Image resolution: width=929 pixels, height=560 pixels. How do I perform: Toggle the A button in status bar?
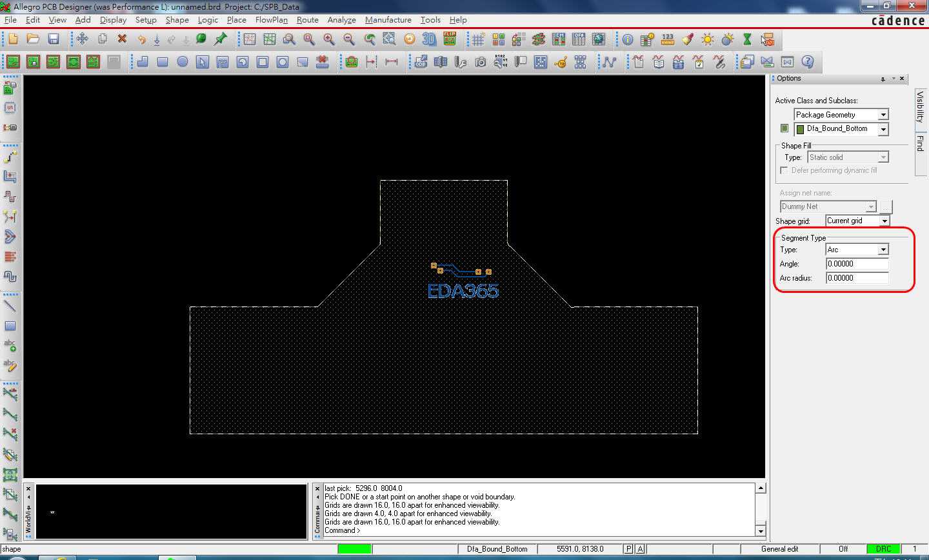click(x=640, y=549)
